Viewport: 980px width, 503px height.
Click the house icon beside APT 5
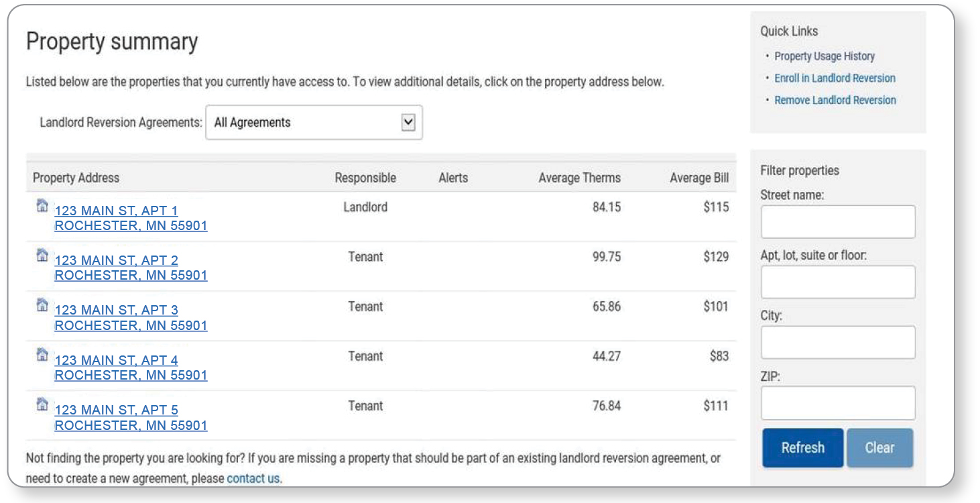point(42,404)
